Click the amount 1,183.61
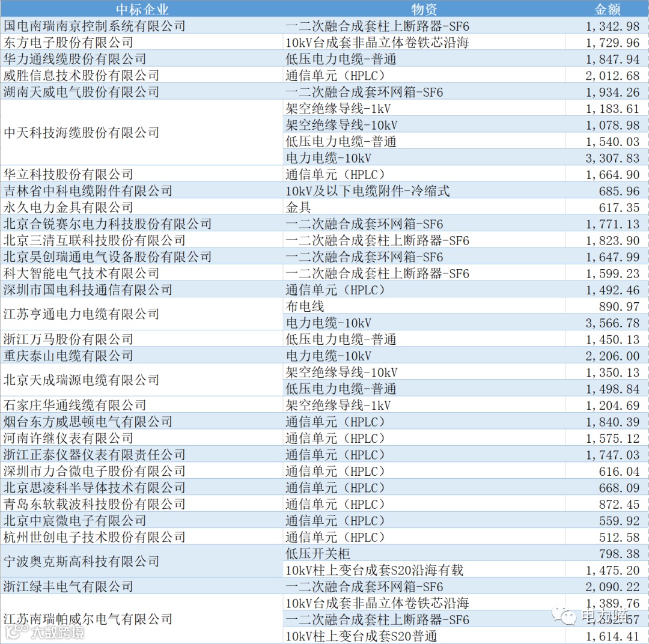The height and width of the screenshot is (644, 649). [x=612, y=109]
